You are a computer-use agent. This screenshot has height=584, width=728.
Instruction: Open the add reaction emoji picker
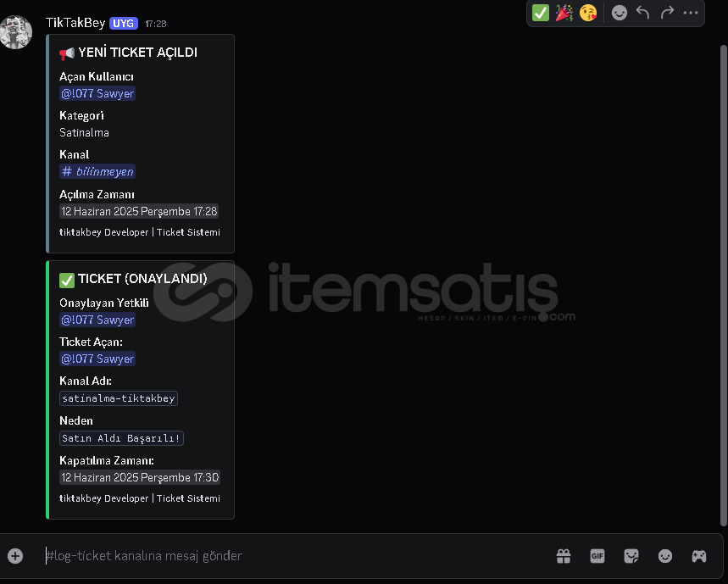(619, 13)
